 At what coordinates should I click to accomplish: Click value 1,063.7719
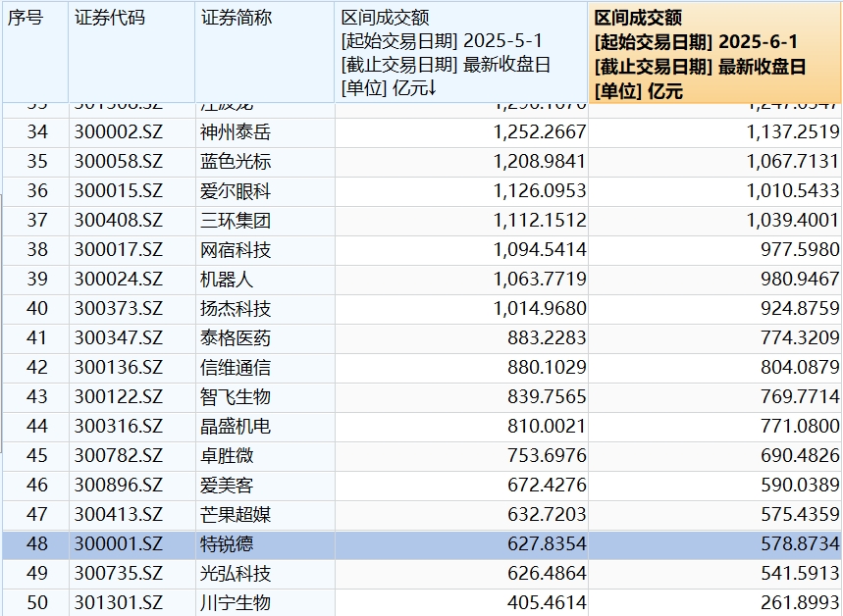tap(540, 280)
